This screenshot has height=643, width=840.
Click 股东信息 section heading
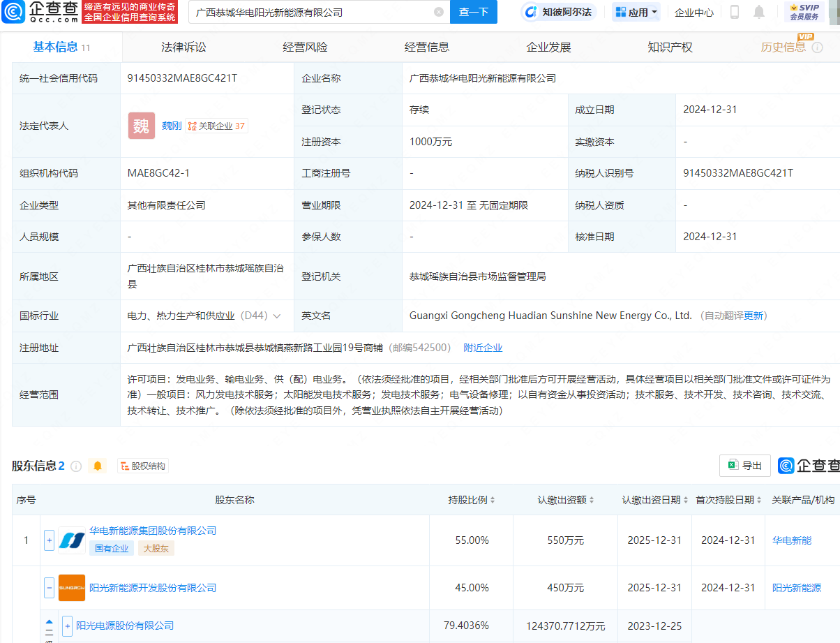click(33, 466)
